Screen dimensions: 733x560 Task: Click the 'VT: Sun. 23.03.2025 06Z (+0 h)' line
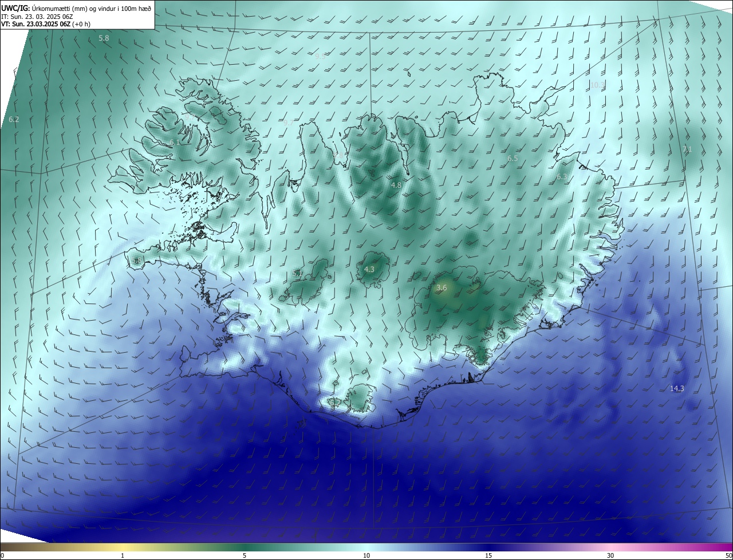(46, 24)
